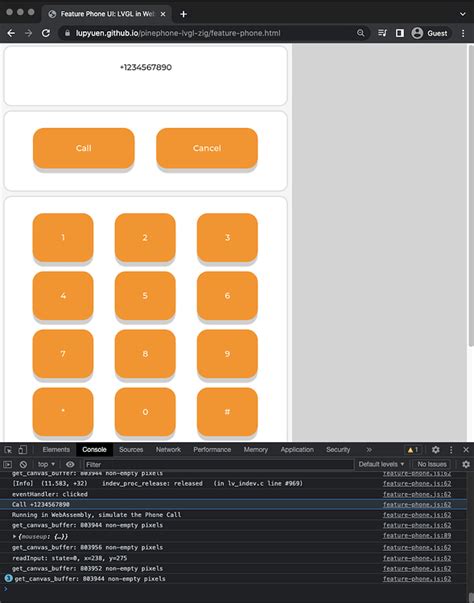Click the live expression eye icon
The width and height of the screenshot is (474, 603).
70,464
